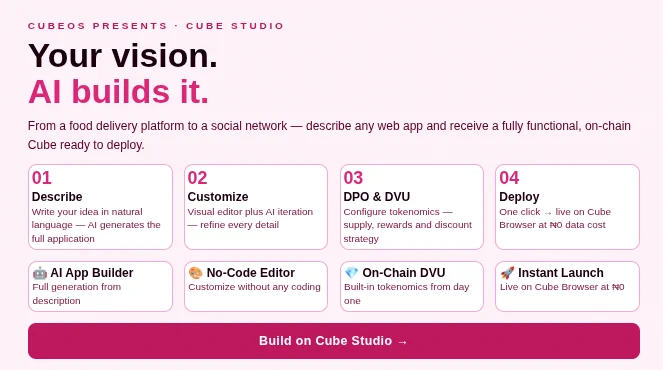Click 'Configure tokenomics' description text
The image size is (663, 370).
click(x=408, y=225)
